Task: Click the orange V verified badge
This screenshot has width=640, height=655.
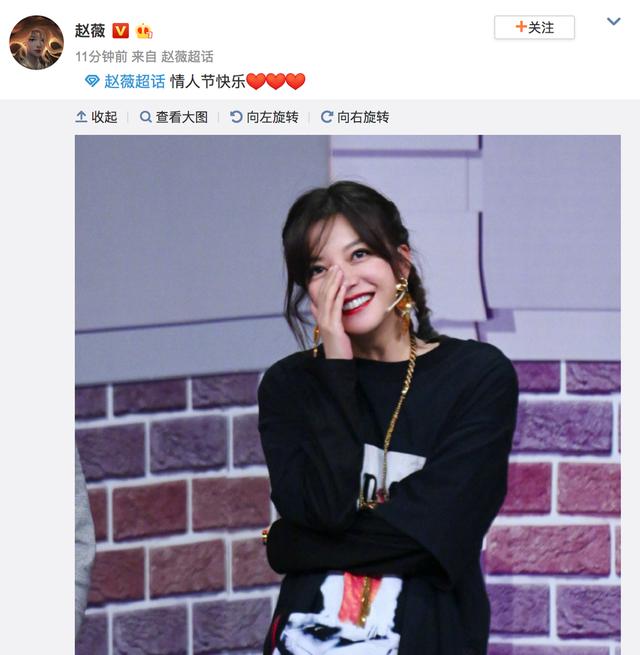Action: point(120,30)
